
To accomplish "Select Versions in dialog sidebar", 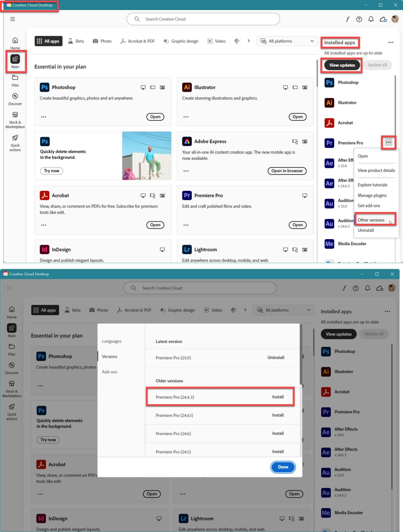I will pyautogui.click(x=110, y=356).
